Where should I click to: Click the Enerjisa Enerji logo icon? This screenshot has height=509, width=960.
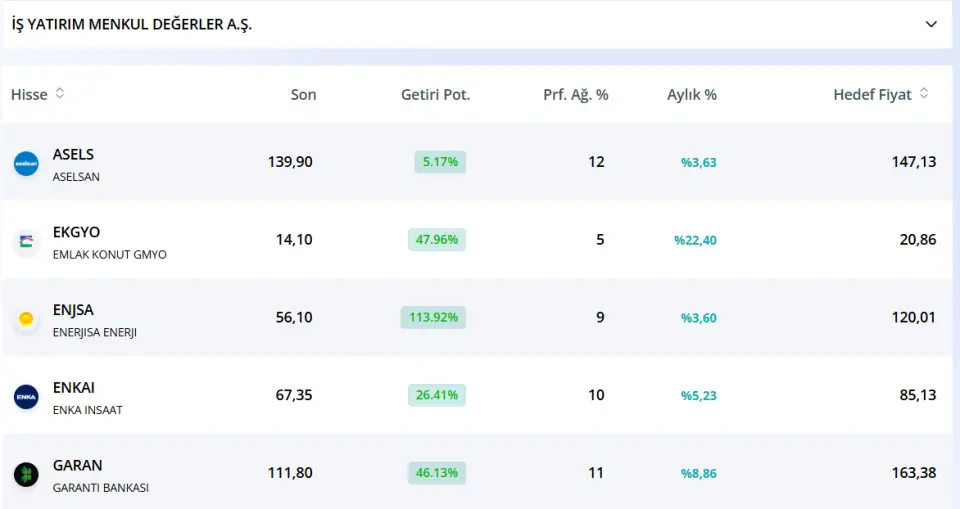(x=26, y=319)
